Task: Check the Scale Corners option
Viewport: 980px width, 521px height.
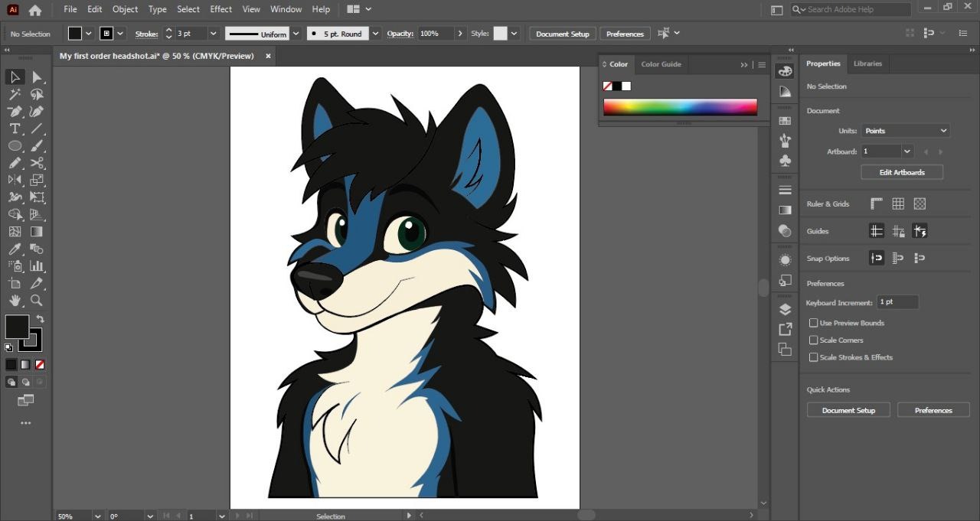Action: click(814, 340)
